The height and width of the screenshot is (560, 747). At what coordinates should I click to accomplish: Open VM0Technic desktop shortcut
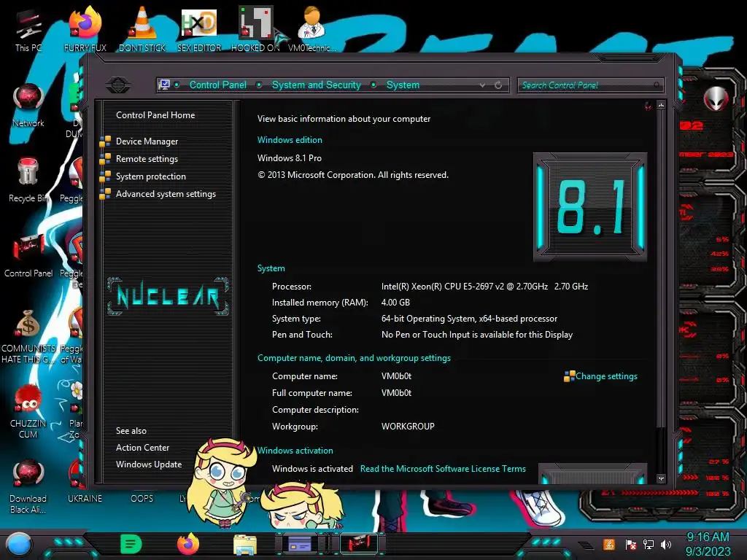(x=312, y=29)
